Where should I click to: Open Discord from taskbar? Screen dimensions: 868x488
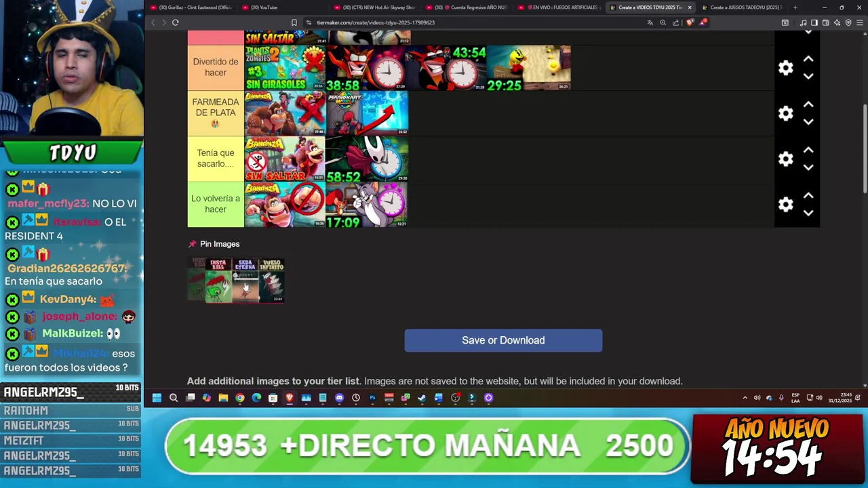point(339,398)
